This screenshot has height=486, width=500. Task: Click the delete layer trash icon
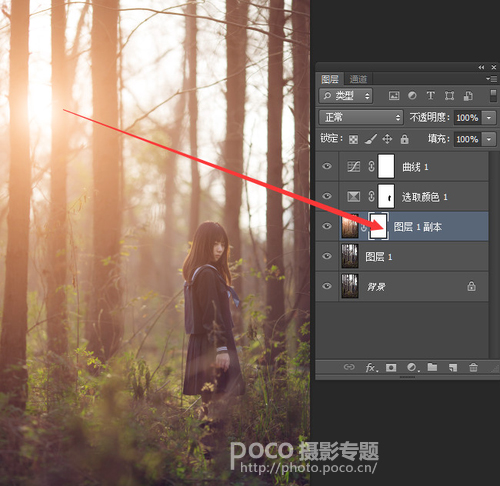(473, 367)
